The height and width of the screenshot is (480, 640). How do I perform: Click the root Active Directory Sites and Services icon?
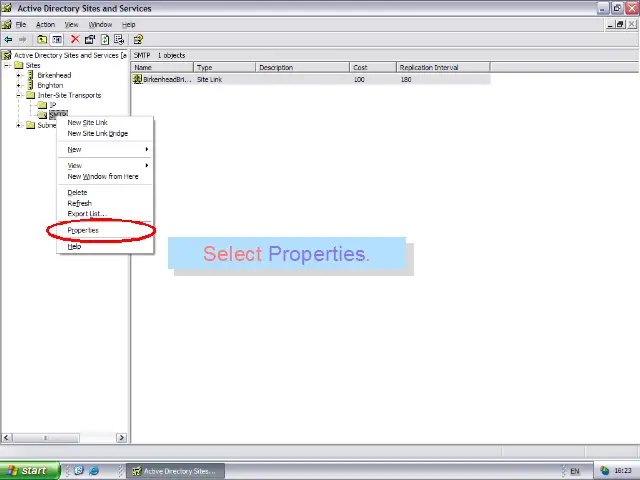coord(7,55)
